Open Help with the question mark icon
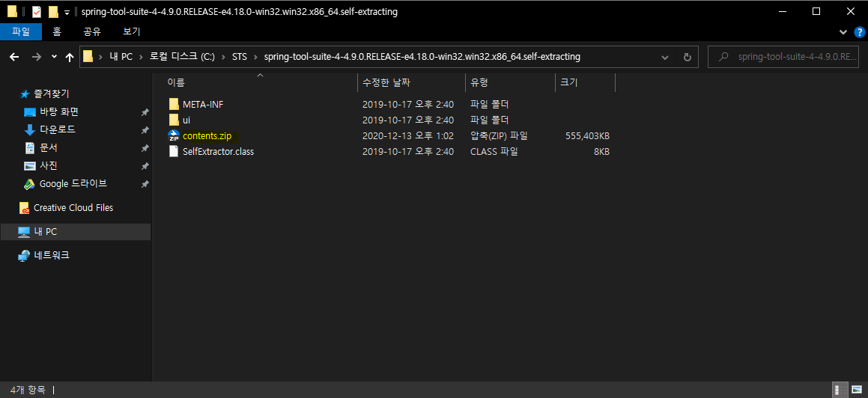The image size is (868, 398). coord(858,32)
